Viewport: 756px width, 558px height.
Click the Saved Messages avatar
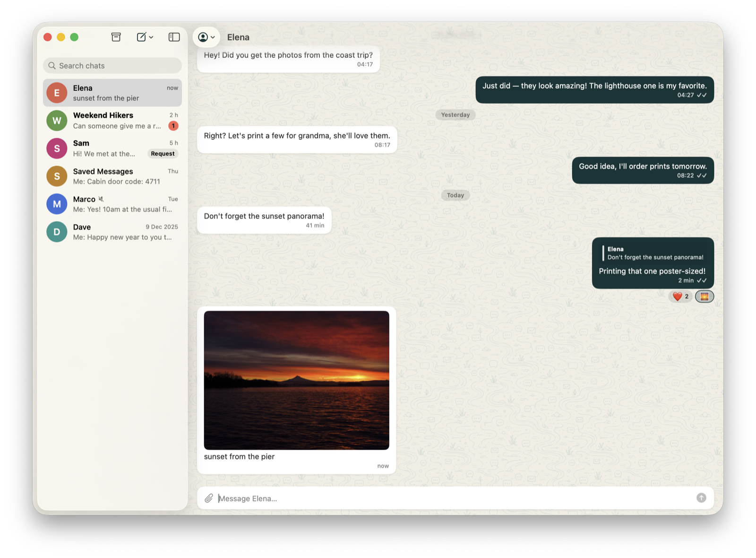(x=57, y=176)
